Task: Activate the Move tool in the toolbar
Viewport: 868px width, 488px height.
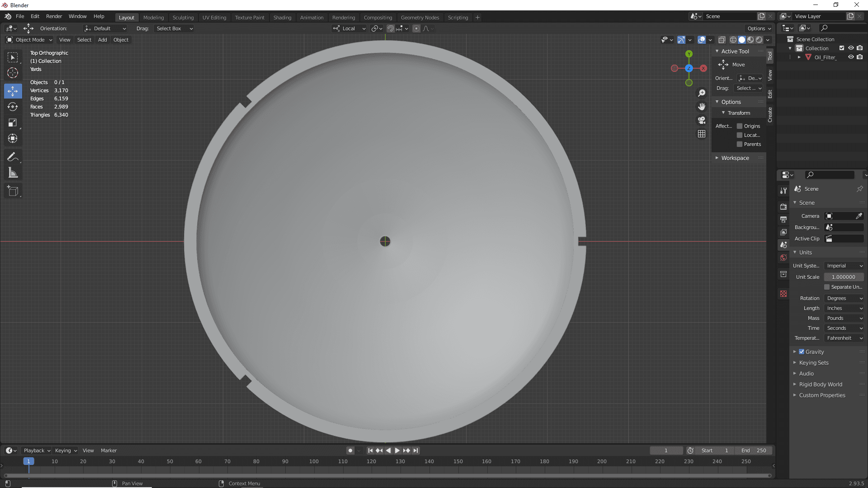Action: click(x=13, y=91)
